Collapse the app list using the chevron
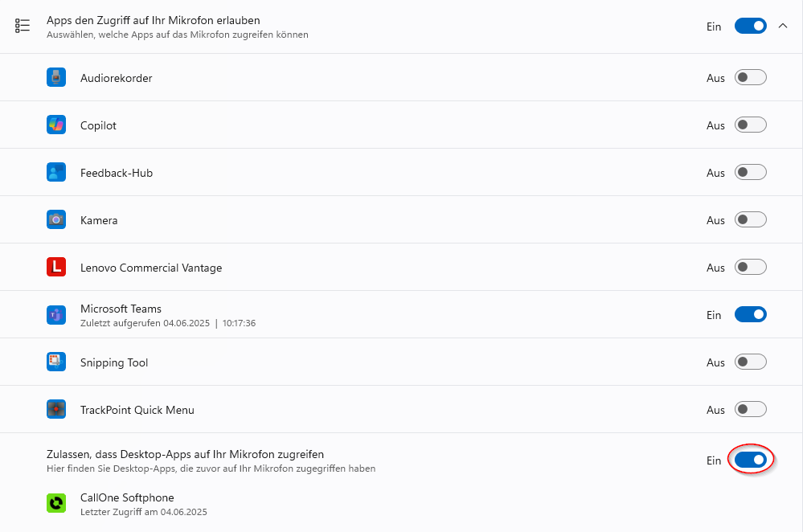803x532 pixels. 783,26
